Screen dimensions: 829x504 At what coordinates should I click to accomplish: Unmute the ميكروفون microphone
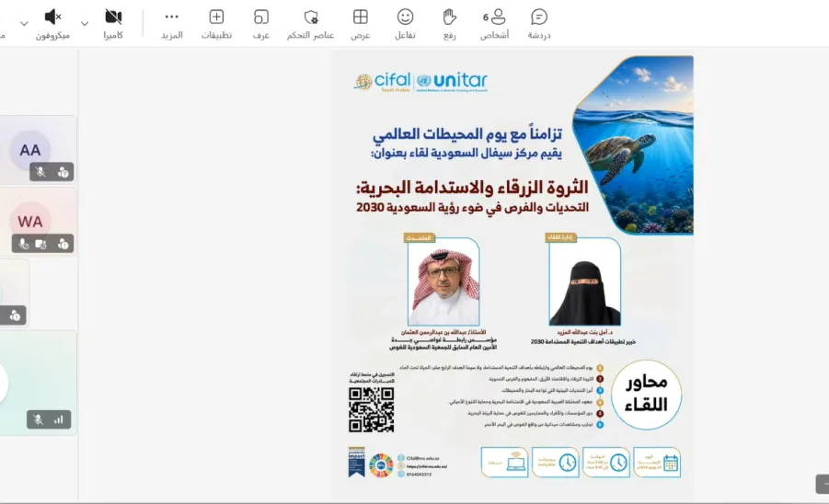52,24
